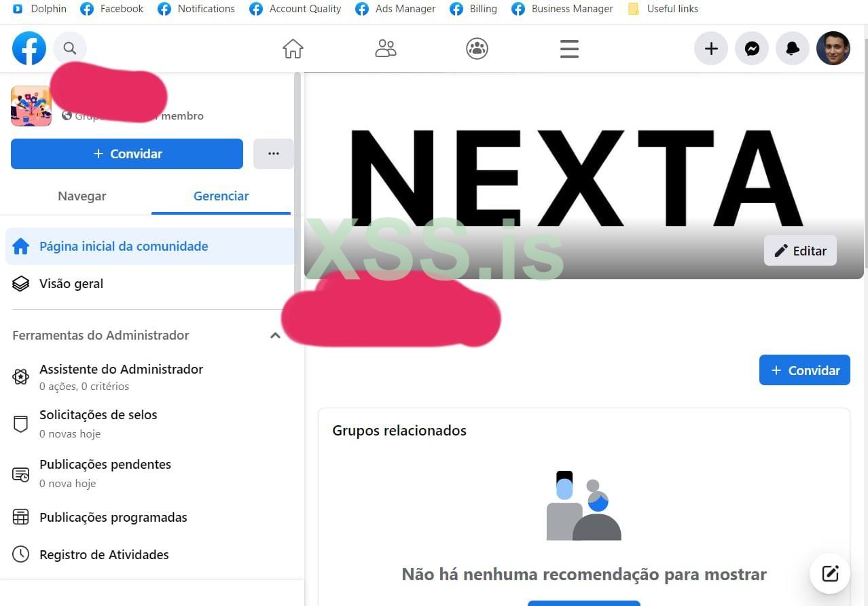The height and width of the screenshot is (606, 868).
Task: Open the Groups icon in top navigation
Action: click(x=477, y=49)
